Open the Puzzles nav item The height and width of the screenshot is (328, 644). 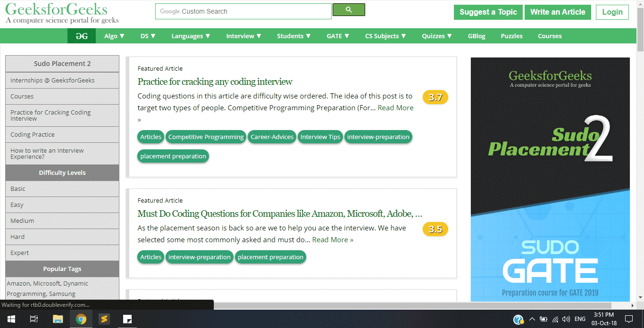[x=511, y=36]
